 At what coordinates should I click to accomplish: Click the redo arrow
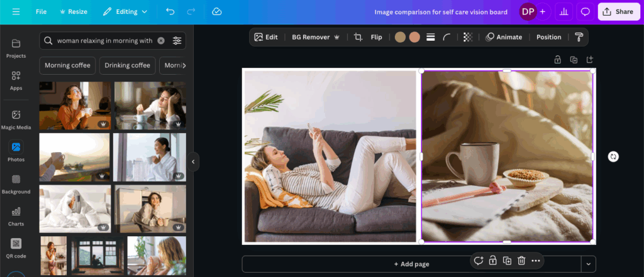pos(191,11)
